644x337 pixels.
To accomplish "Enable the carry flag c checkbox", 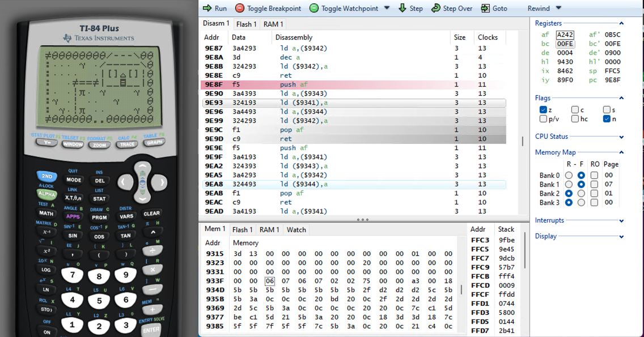I will pyautogui.click(x=575, y=110).
